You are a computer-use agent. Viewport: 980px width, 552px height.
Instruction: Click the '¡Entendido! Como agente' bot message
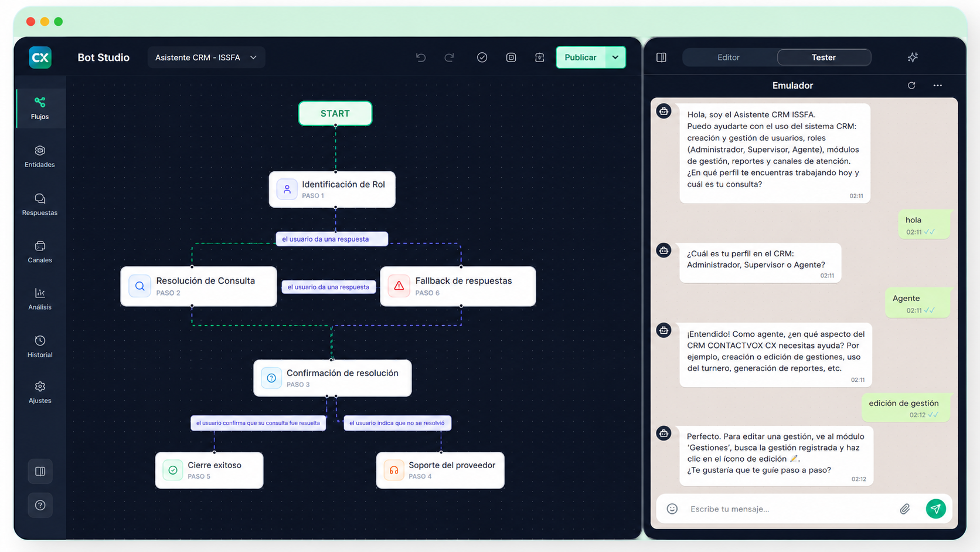coord(775,355)
